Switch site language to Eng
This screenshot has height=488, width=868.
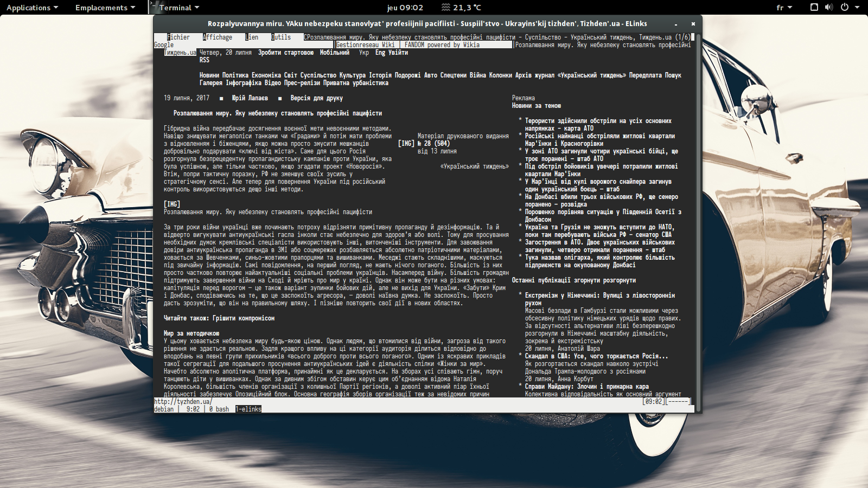pos(380,53)
